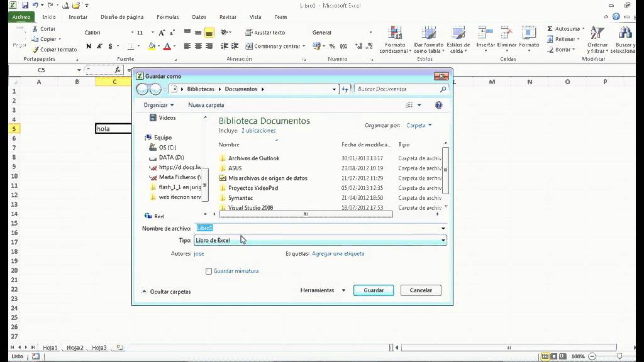Screen dimensions: 644x362
Task: Click the dialog help icon in Guardar como
Action: [x=438, y=105]
